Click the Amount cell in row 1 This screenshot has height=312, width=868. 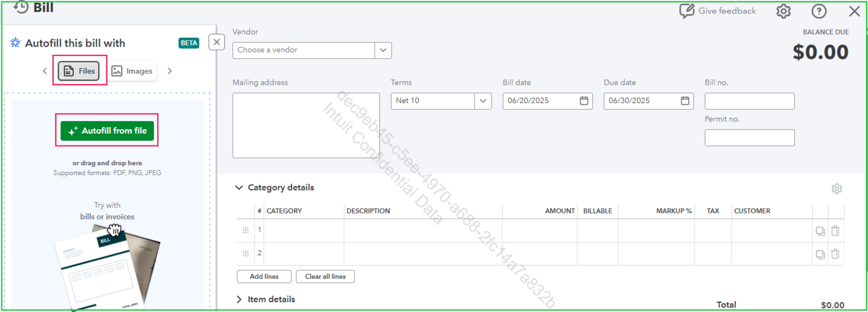[540, 231]
